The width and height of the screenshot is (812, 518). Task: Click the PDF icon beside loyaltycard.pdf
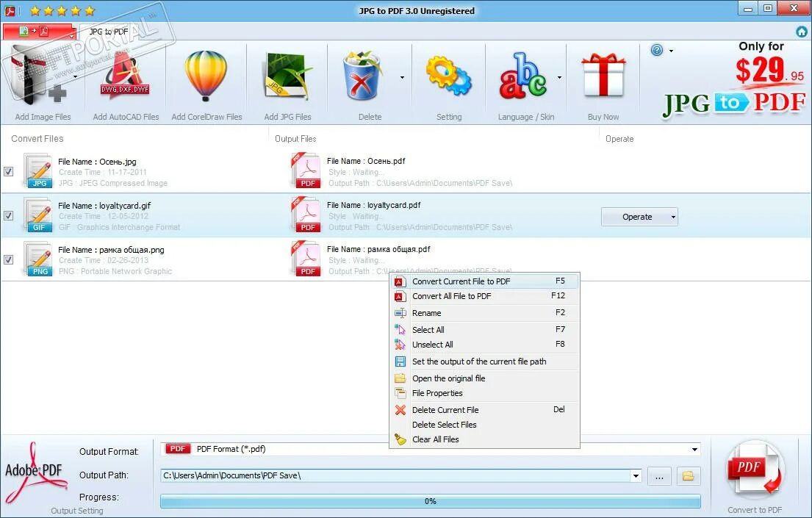[x=306, y=215]
